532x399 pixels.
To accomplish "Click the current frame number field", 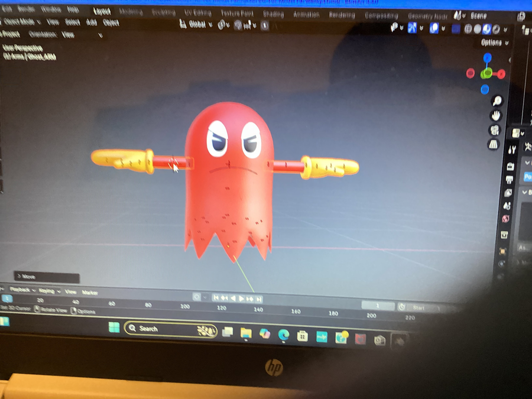I will tap(378, 306).
